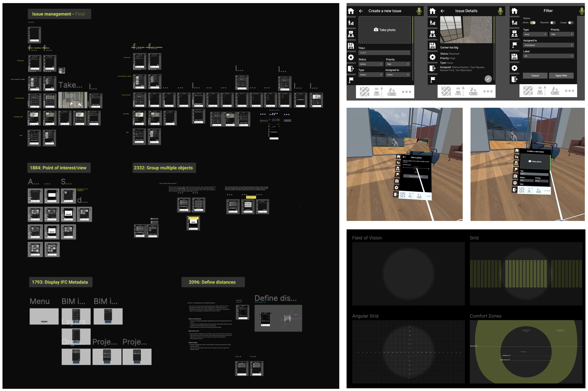Open collaboration people icon in Issue Details panel

click(432, 34)
